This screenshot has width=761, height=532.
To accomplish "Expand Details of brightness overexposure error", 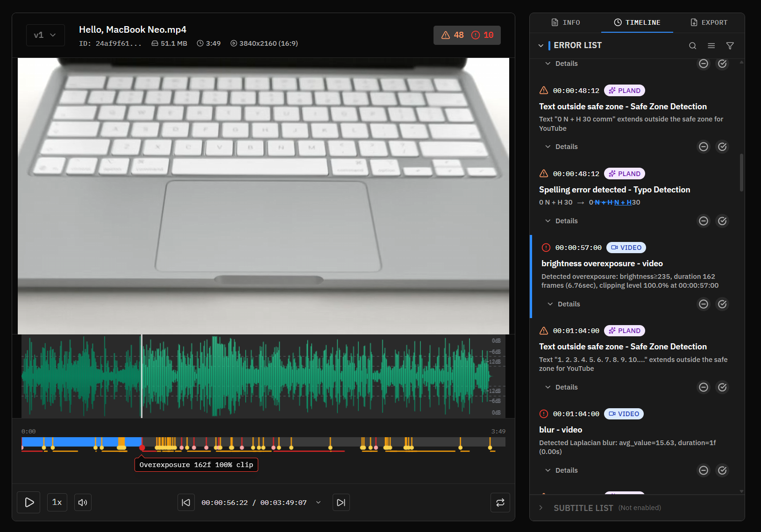I will pyautogui.click(x=564, y=304).
